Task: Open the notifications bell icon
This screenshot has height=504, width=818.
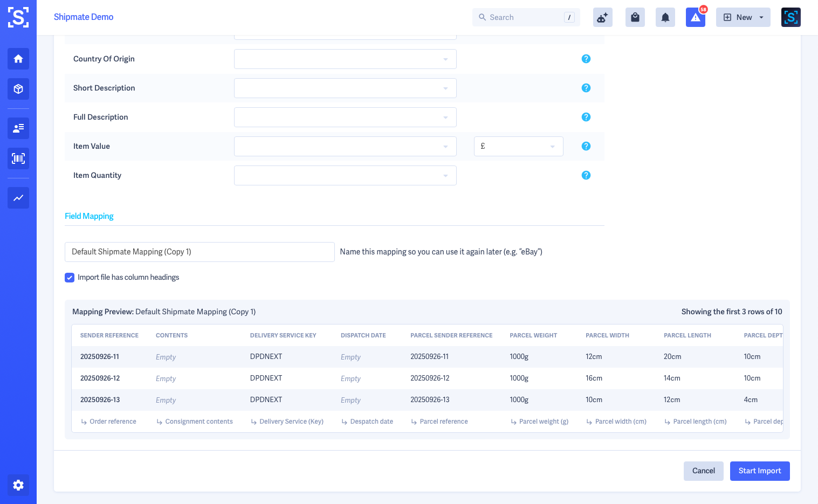Action: (x=665, y=17)
